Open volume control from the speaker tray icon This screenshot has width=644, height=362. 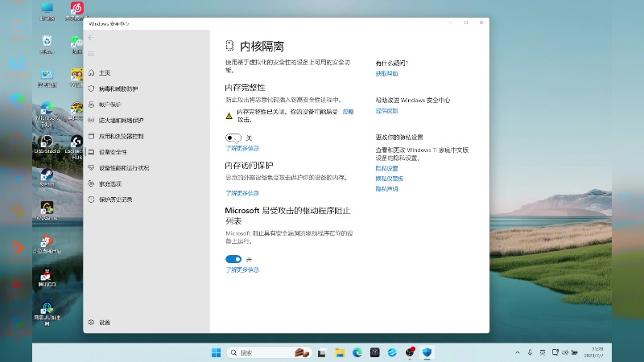(565, 352)
